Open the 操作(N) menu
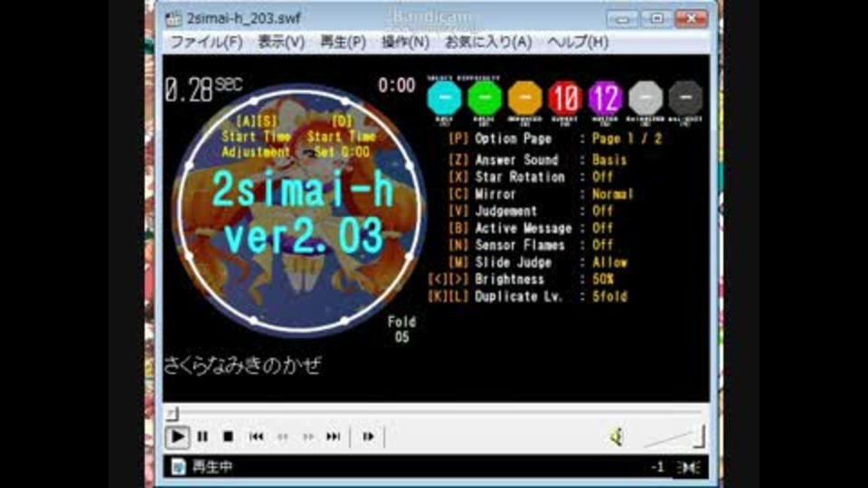The width and height of the screenshot is (868, 488). click(x=405, y=42)
